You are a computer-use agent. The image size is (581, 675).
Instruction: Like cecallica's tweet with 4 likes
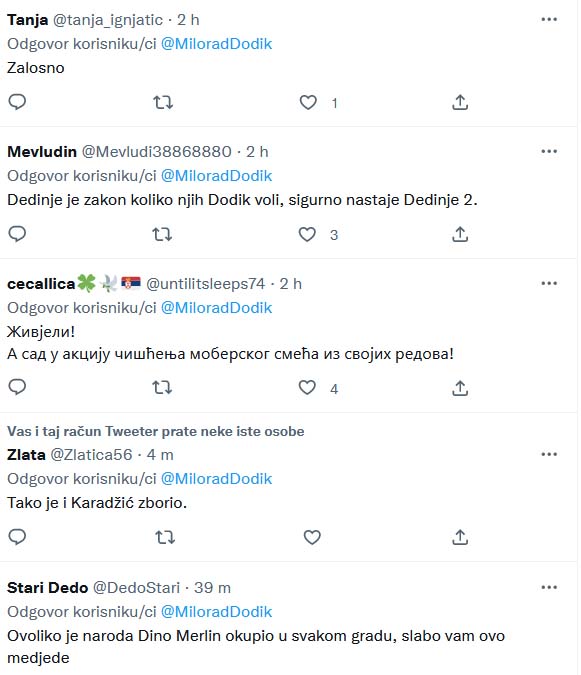307,388
